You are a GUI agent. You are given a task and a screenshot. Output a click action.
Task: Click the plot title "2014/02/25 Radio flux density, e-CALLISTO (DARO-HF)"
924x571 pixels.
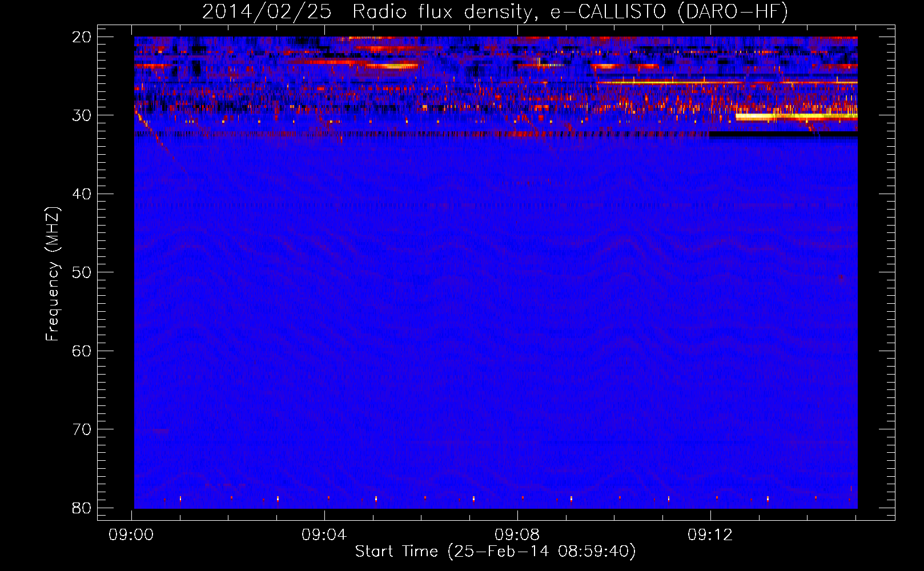tap(495, 11)
